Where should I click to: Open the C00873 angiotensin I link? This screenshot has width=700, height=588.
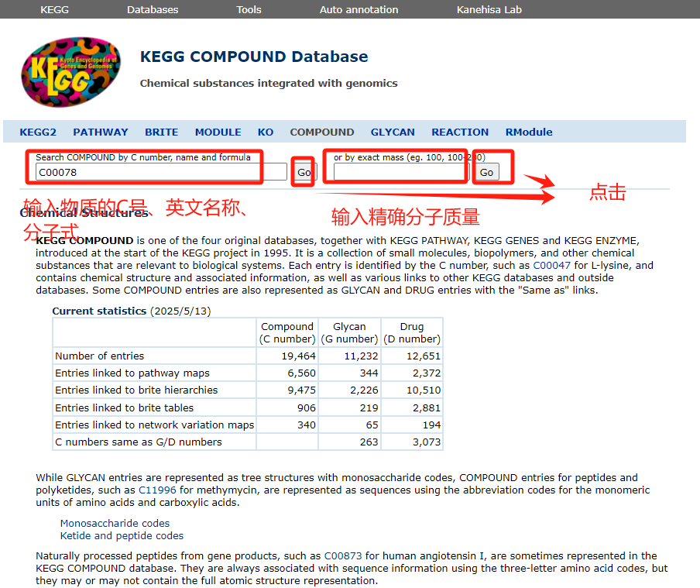coord(343,555)
